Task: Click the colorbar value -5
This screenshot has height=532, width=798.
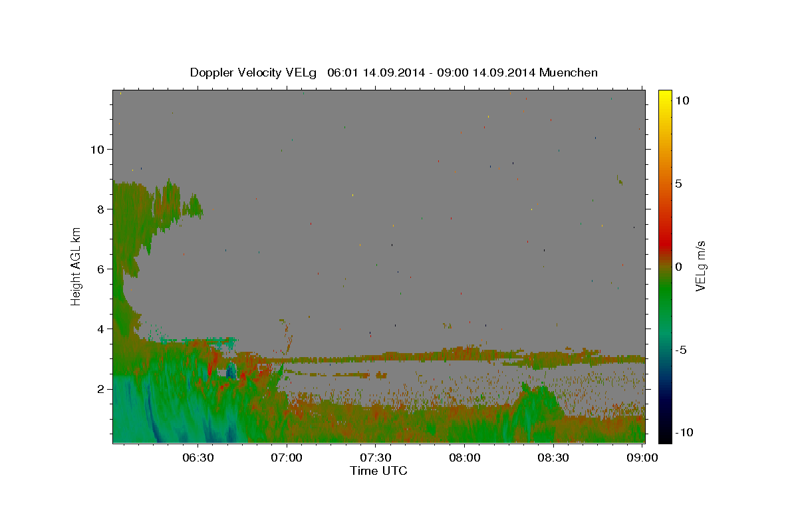Action: [x=681, y=350]
